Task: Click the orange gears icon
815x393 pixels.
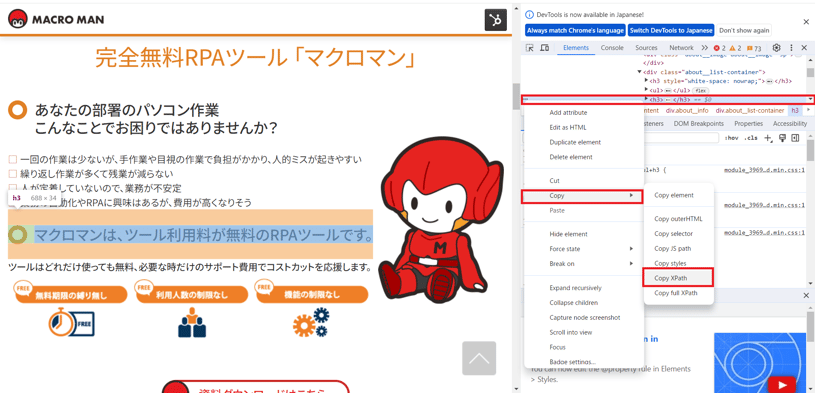Action: pos(311,322)
